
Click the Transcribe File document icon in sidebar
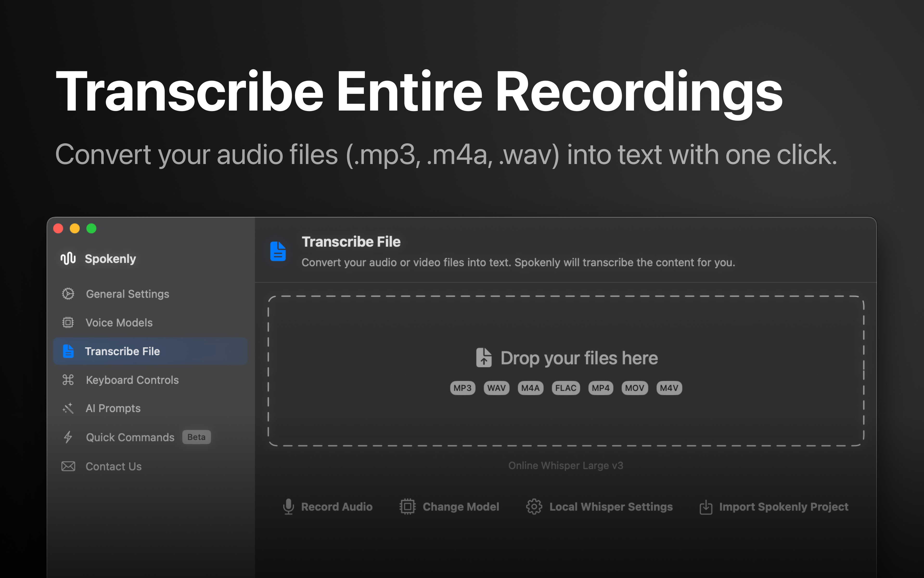68,351
